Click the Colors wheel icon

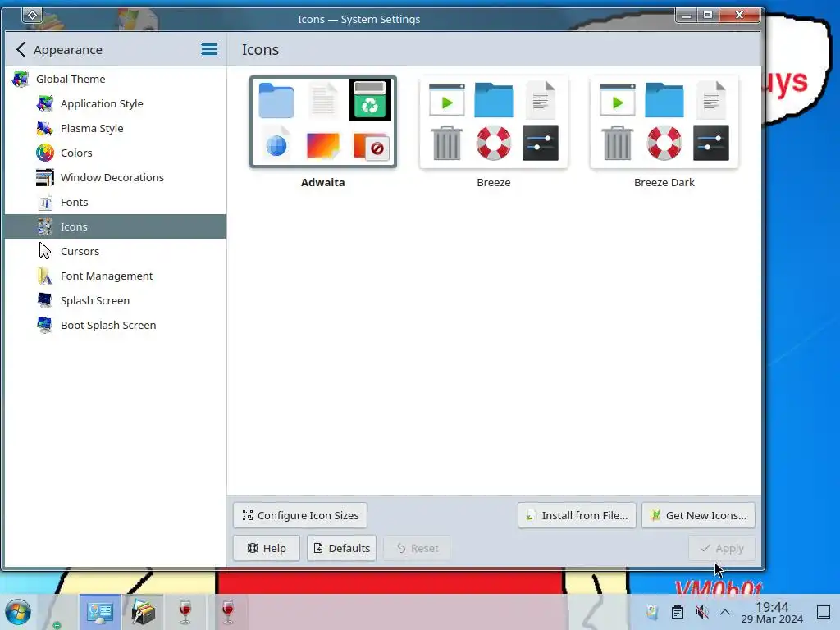click(x=45, y=153)
